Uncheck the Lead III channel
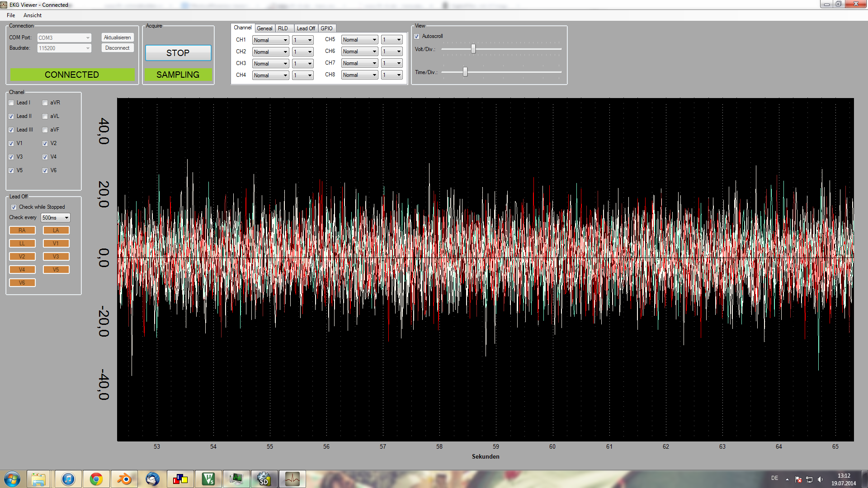Viewport: 868px width, 488px height. [11, 130]
